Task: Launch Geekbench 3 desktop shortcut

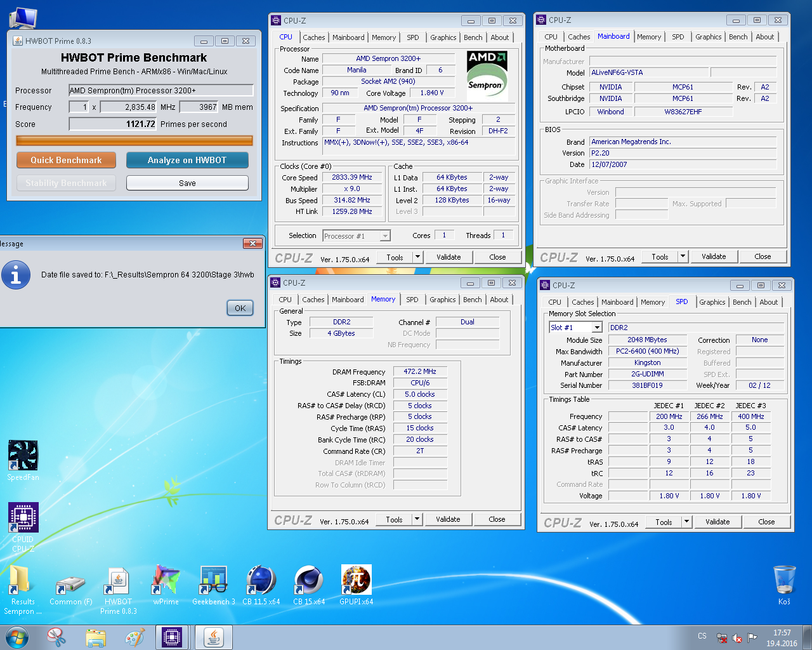Action: click(x=214, y=585)
